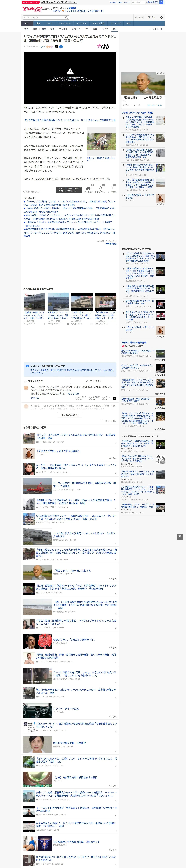Click Yahoo!ショッピング badge at top
Screen dimensions: 186x868
coord(31,2)
